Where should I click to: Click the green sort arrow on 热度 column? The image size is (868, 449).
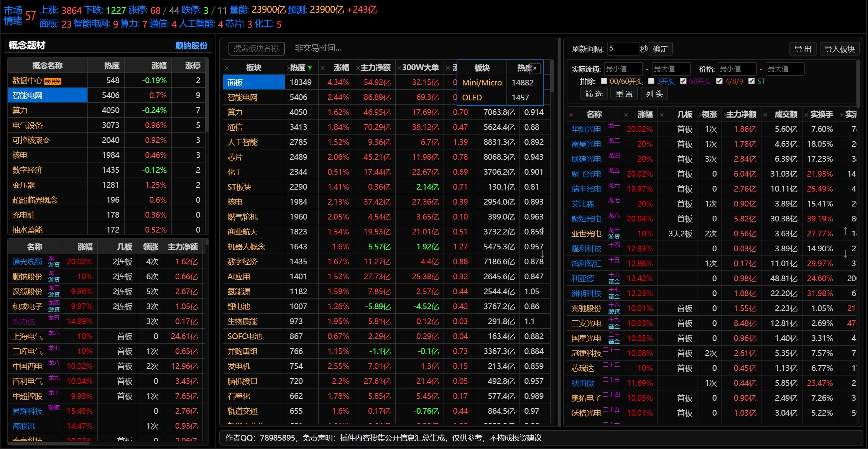click(310, 68)
